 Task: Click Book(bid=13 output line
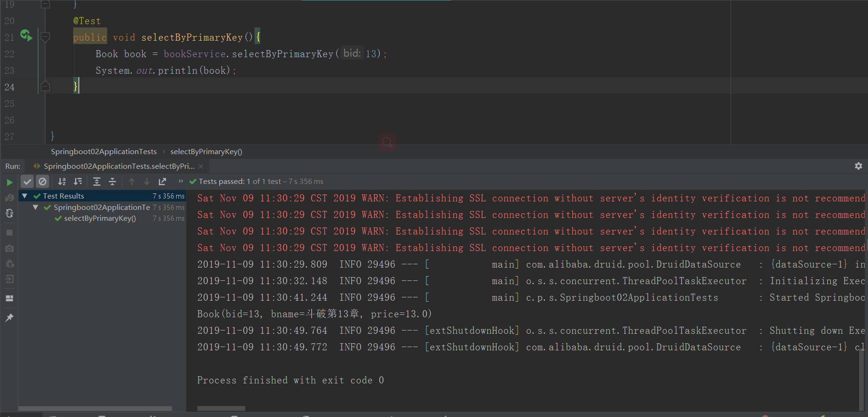coord(315,314)
